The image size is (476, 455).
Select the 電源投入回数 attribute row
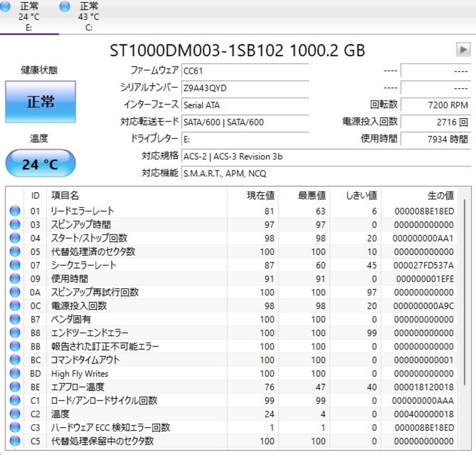[x=79, y=306]
